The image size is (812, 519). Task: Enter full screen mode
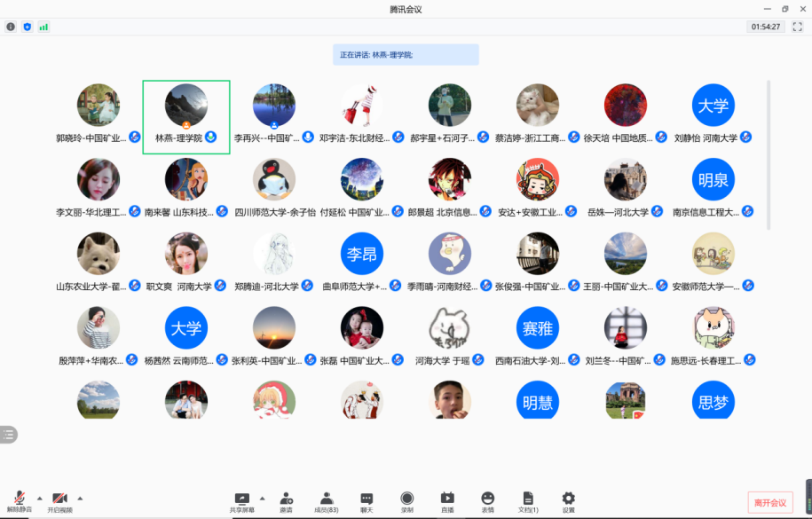pyautogui.click(x=797, y=27)
